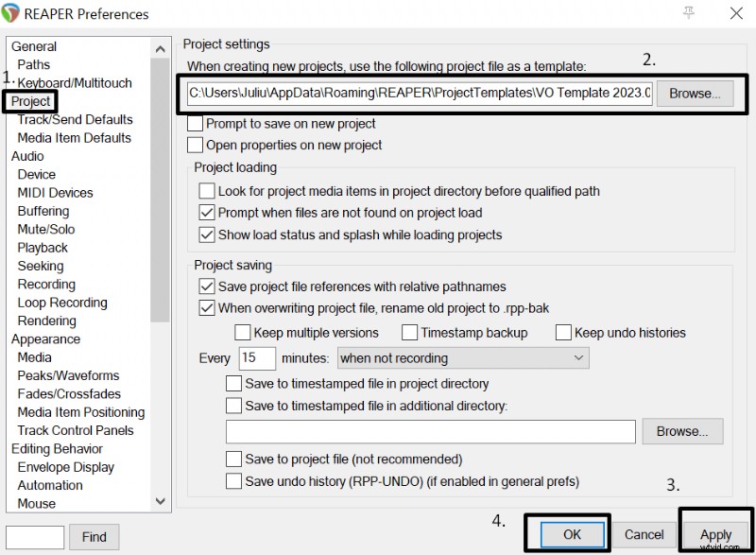Disable Show load status and splash option
Screen dimensions: 756x555
click(x=207, y=234)
